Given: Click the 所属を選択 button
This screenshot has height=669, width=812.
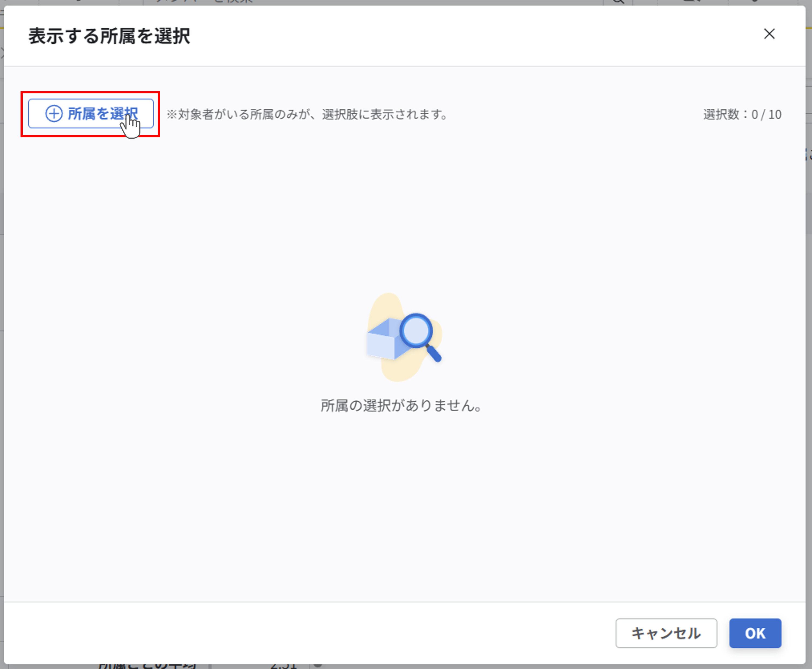Looking at the screenshot, I should pos(91,114).
